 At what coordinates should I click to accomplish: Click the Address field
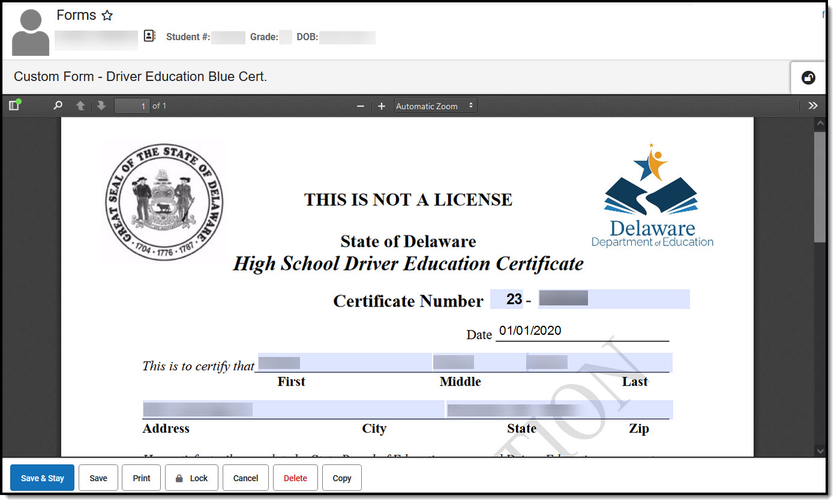tap(293, 409)
